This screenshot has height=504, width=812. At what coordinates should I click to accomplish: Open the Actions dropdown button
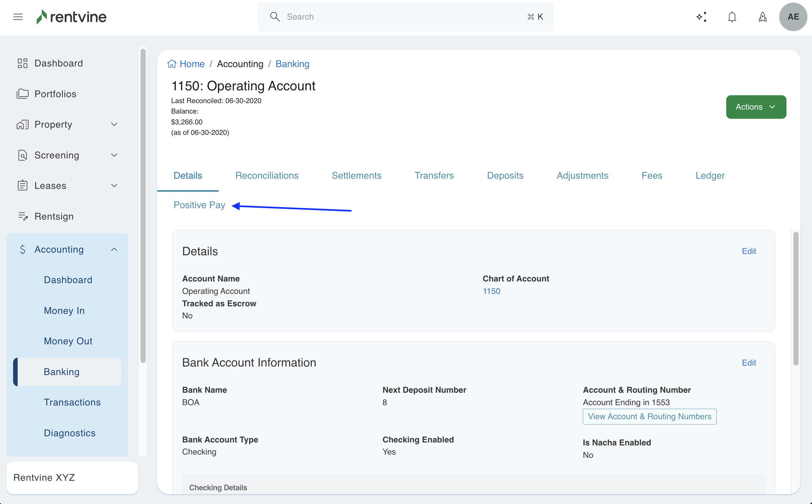pos(756,107)
